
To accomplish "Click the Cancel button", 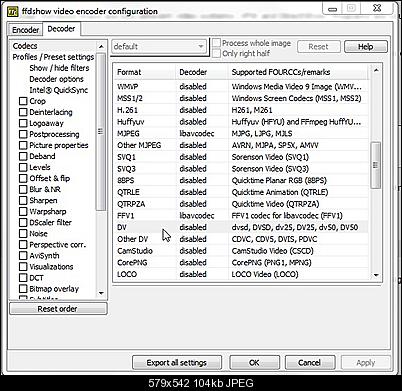I will 310,363.
